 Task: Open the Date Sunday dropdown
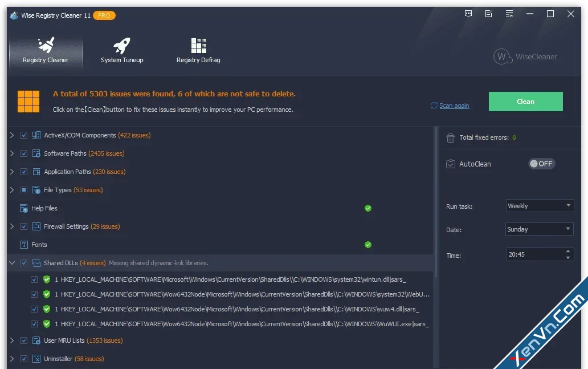click(540, 229)
